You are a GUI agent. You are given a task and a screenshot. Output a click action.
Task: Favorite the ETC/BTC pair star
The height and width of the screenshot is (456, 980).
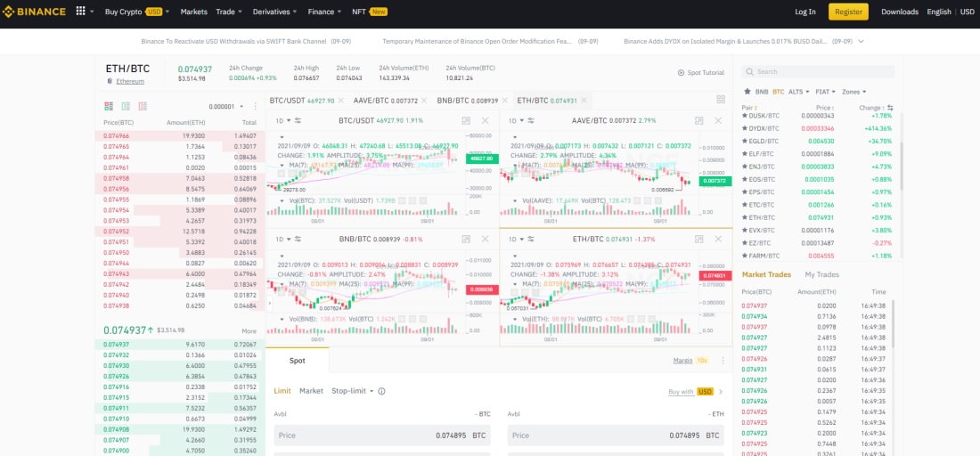point(745,205)
